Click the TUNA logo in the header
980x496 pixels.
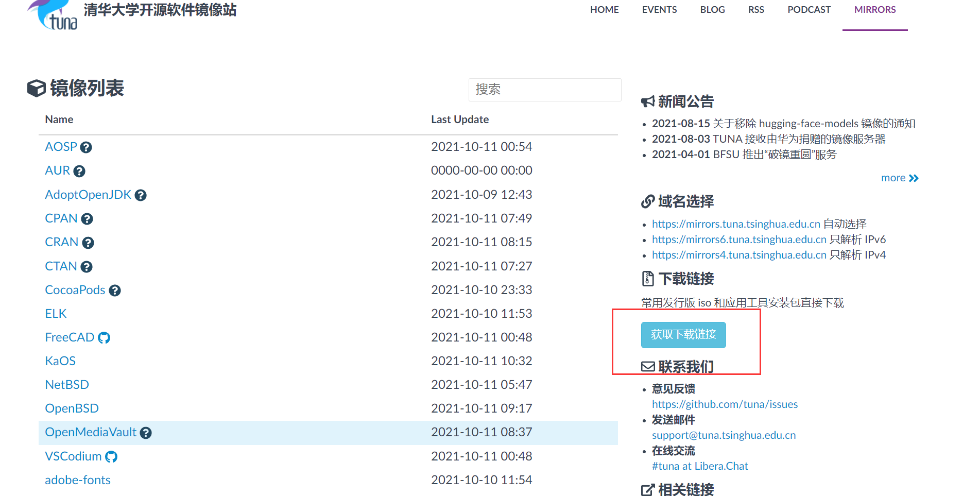pos(53,15)
